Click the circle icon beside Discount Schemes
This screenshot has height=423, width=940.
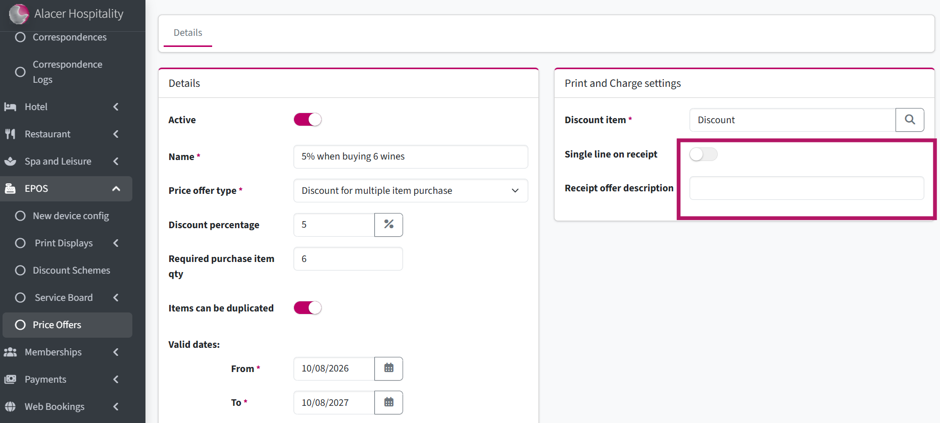20,270
